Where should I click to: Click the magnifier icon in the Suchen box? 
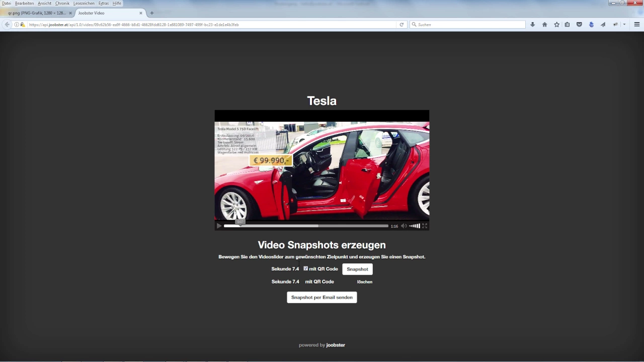[x=414, y=25]
